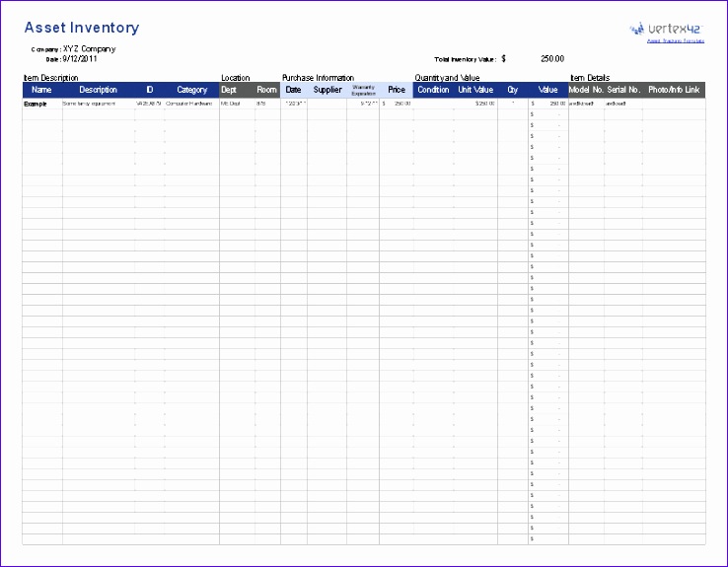
Task: Click the Warranty Expiration column header
Action: tap(364, 90)
